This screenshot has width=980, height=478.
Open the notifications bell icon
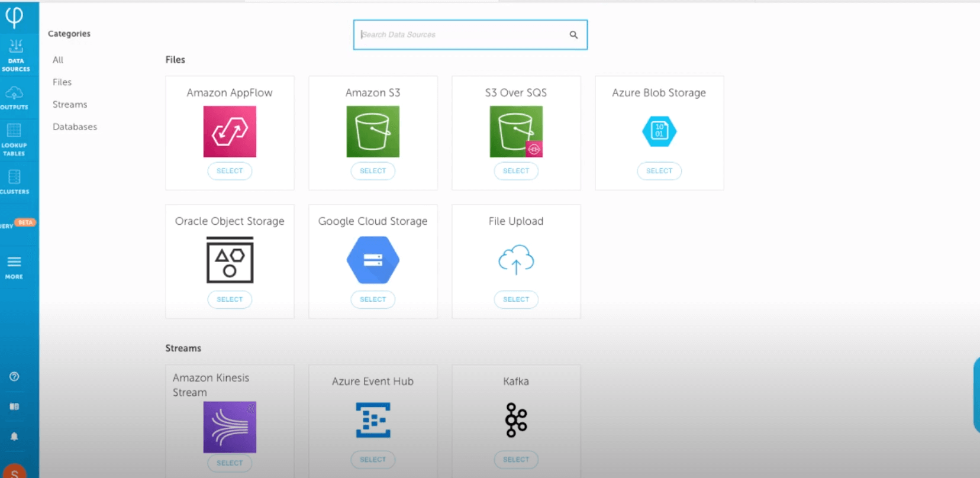coord(14,437)
